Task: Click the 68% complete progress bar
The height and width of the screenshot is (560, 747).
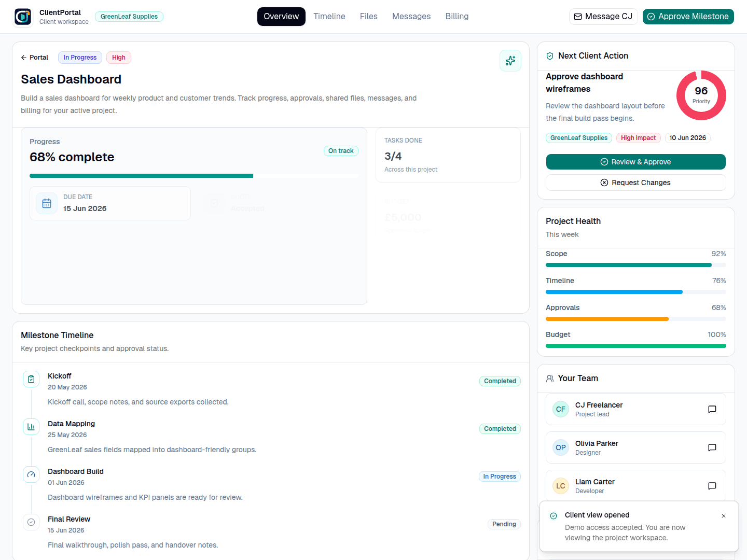Action: 194,176
